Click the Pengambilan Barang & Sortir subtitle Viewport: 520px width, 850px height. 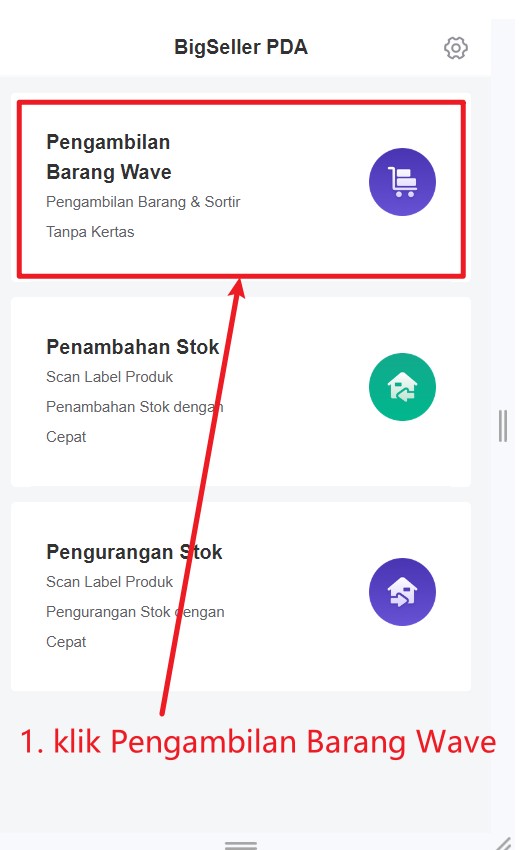[143, 202]
